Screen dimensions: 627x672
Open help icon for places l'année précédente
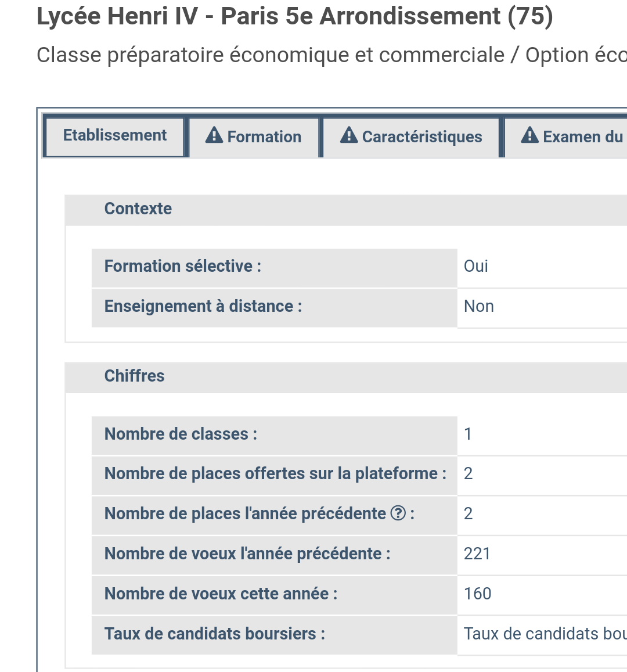pyautogui.click(x=398, y=513)
